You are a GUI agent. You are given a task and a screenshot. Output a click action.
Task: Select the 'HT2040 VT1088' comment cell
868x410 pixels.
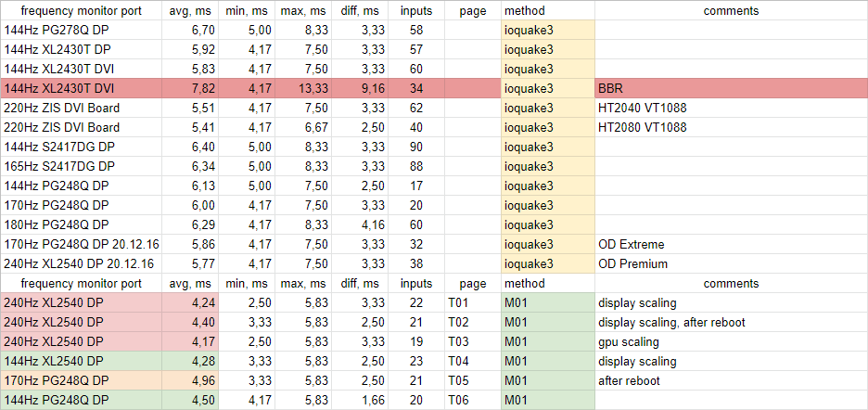(730, 108)
